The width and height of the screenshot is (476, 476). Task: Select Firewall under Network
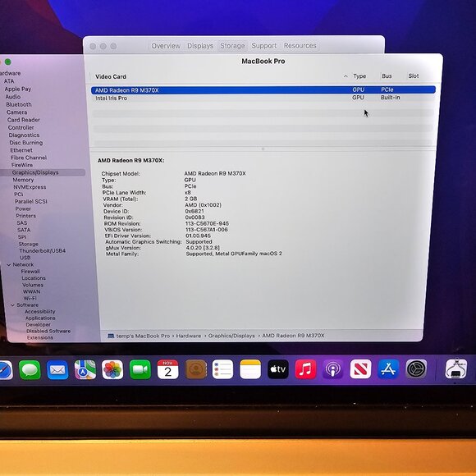click(30, 272)
